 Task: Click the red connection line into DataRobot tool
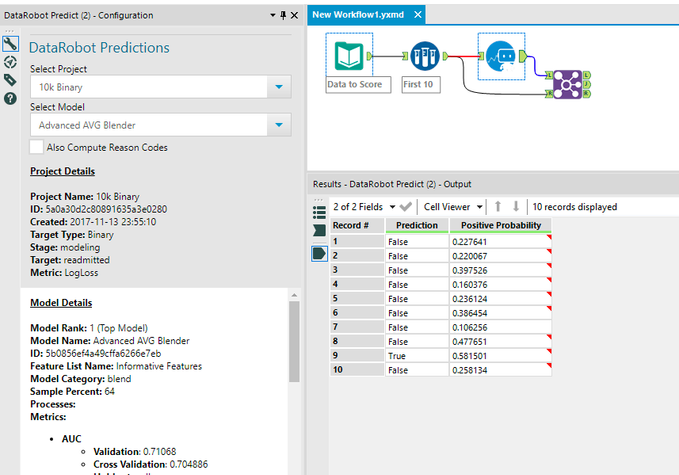464,56
